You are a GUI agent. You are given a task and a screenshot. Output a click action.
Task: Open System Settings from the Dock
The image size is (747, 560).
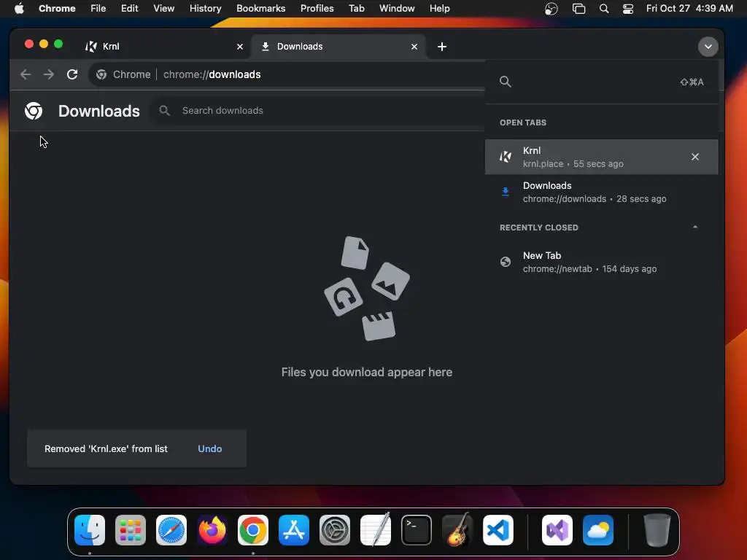[334, 530]
